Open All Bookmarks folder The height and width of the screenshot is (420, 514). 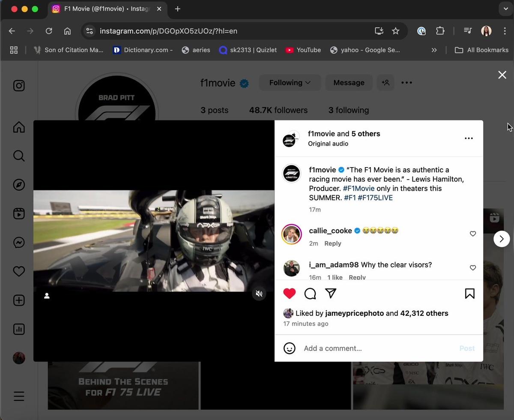tap(481, 50)
